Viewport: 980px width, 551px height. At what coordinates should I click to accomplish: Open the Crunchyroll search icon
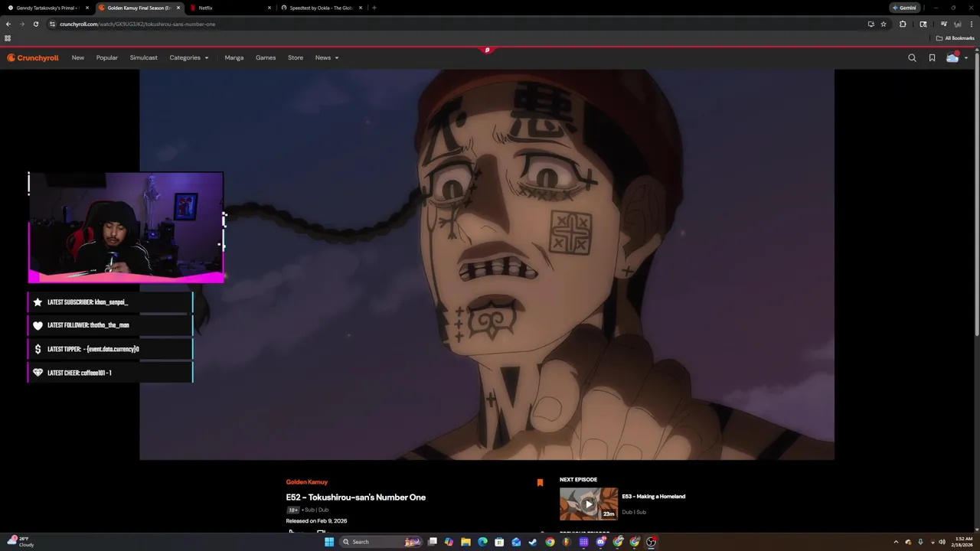click(x=912, y=57)
